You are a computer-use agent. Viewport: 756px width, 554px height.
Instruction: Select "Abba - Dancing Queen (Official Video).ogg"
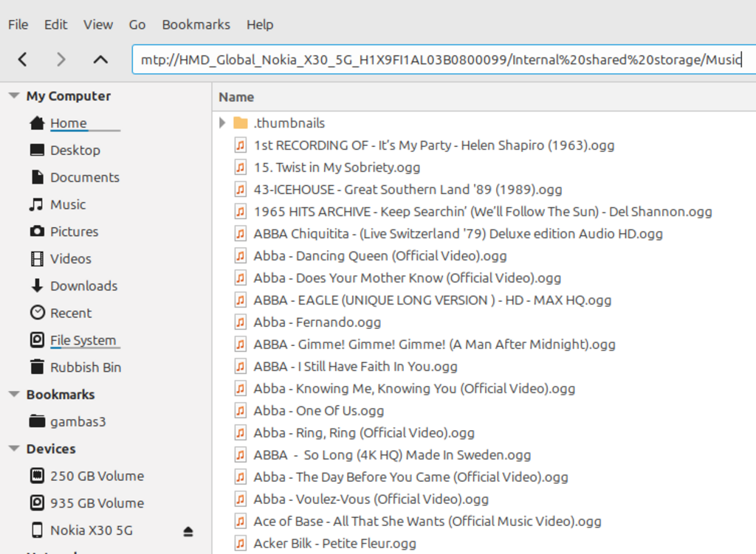click(380, 256)
